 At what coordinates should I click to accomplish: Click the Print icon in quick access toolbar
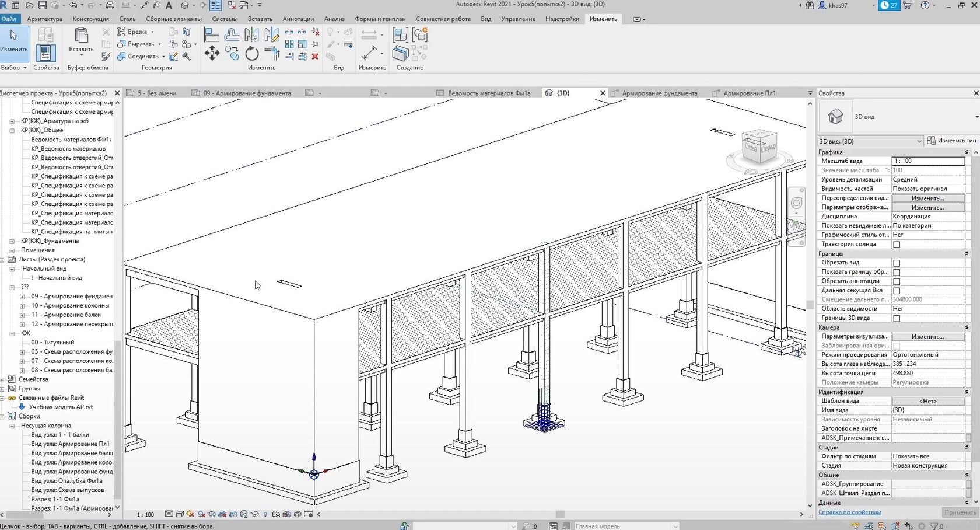coord(110,5)
